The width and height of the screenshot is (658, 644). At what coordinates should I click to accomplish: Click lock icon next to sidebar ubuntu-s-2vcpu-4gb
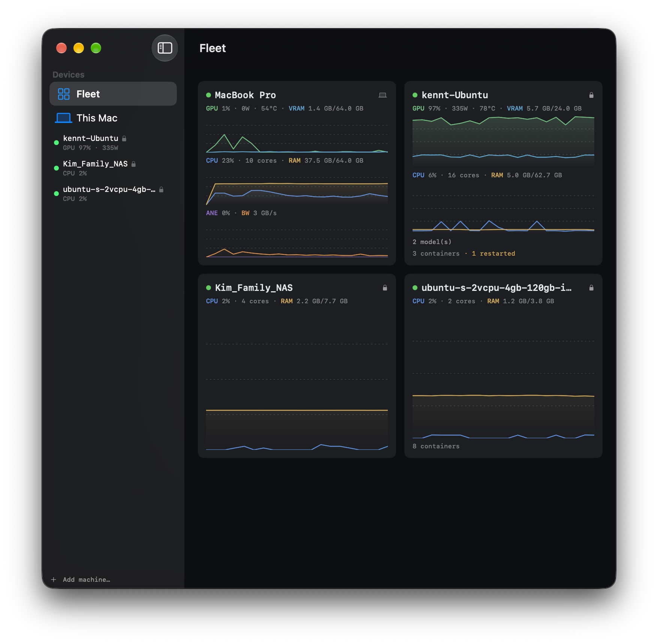162,189
